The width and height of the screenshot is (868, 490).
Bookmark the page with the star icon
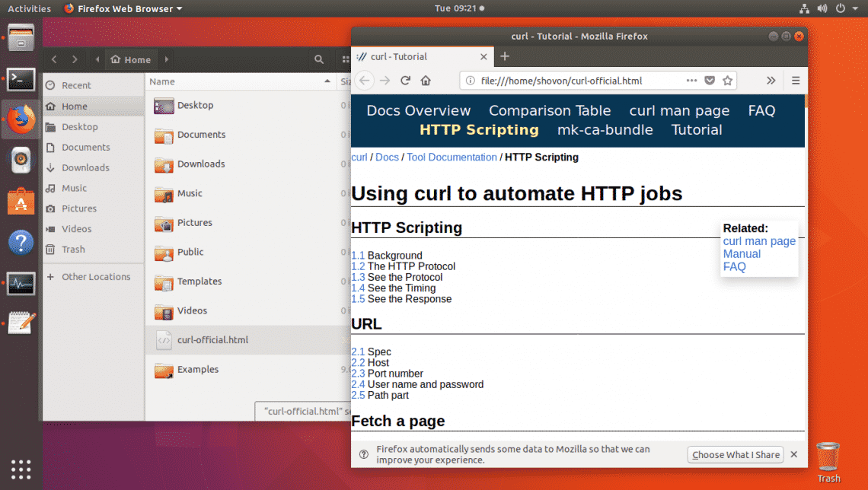pos(727,80)
